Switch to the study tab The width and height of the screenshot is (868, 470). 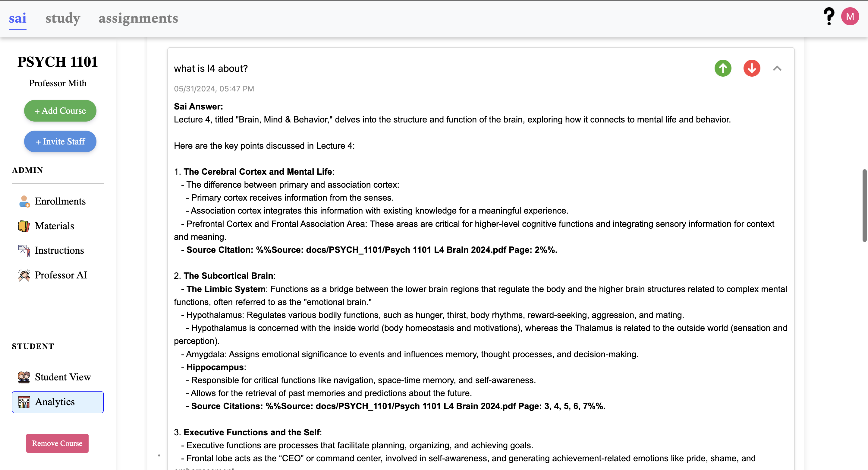pyautogui.click(x=63, y=18)
